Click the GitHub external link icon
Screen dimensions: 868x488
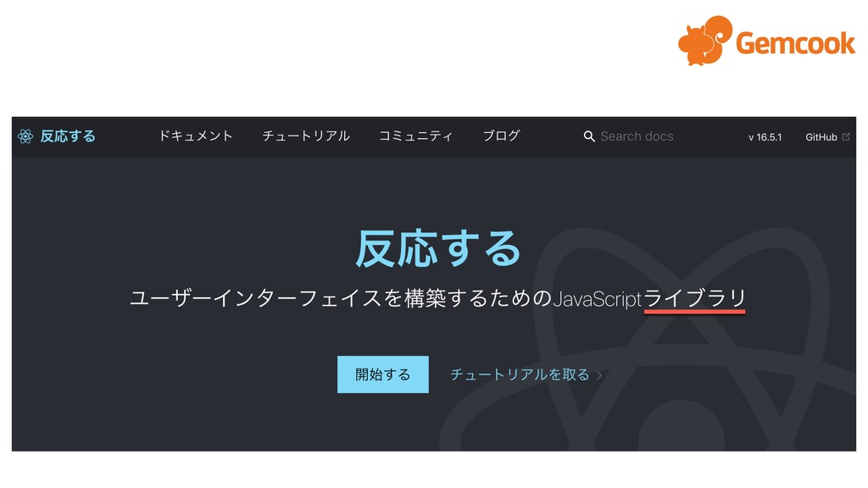[846, 136]
